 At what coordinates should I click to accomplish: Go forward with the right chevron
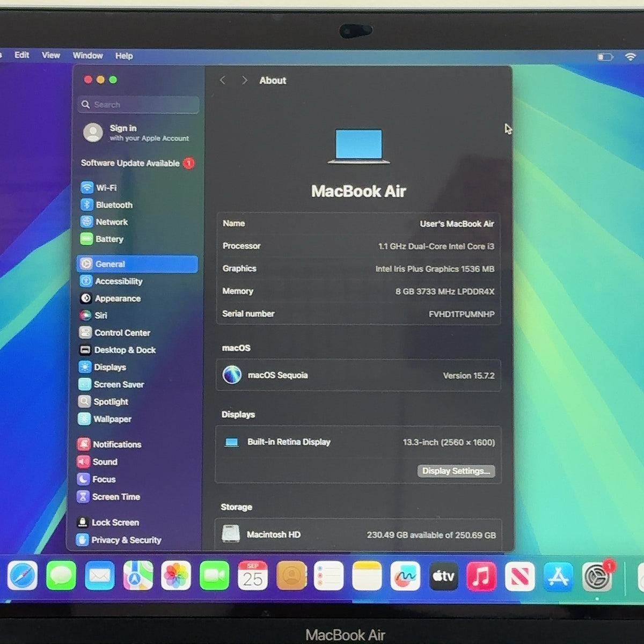click(x=244, y=80)
